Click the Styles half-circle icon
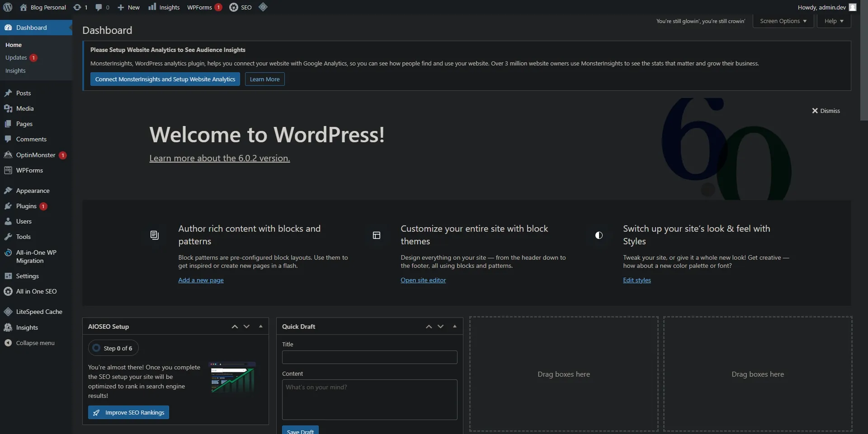This screenshot has width=868, height=434. pyautogui.click(x=599, y=235)
